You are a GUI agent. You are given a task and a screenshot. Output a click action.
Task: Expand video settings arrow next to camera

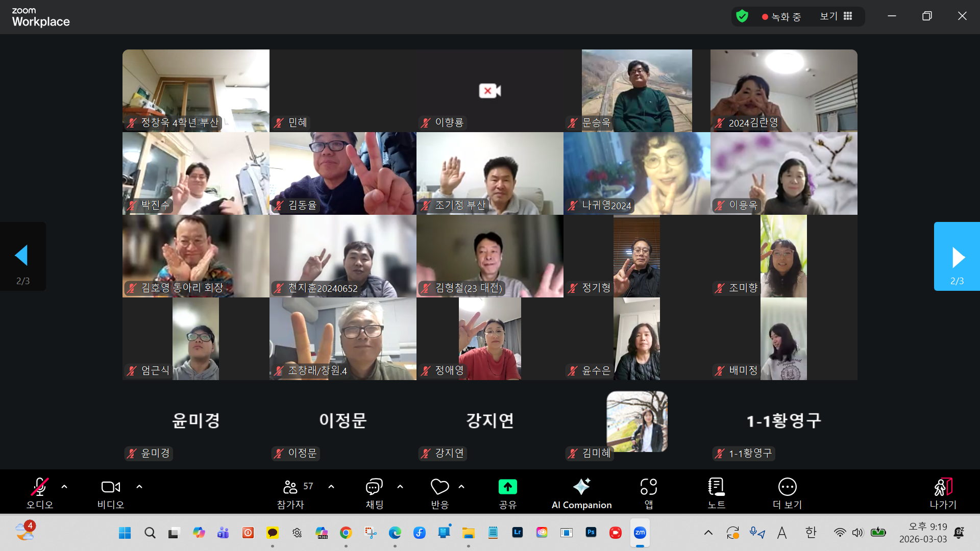coord(139,487)
